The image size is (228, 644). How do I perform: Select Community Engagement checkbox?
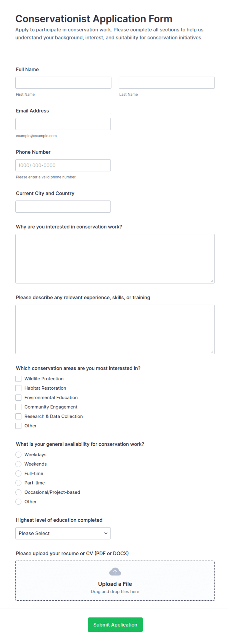coord(18,407)
